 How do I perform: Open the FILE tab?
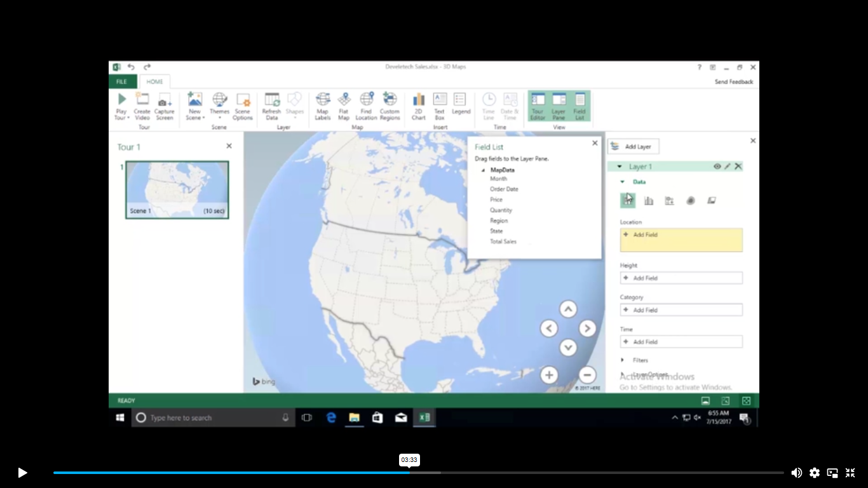click(121, 81)
